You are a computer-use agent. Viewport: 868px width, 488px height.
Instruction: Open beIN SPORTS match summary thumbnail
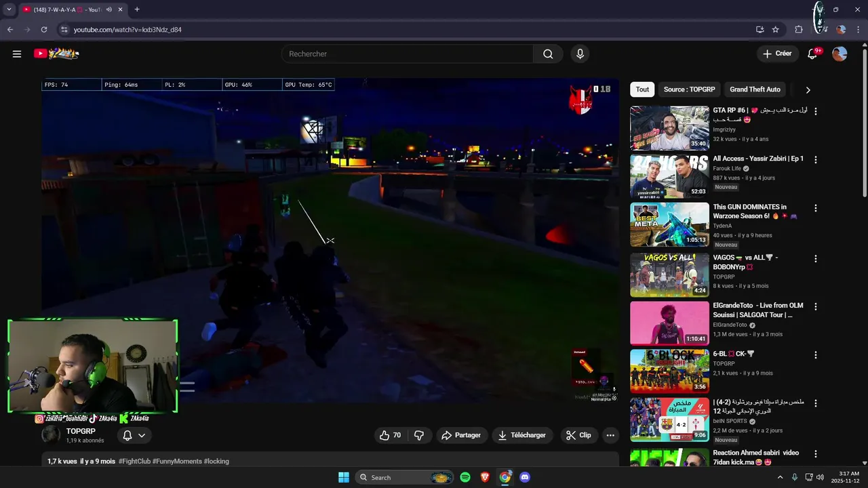669,420
